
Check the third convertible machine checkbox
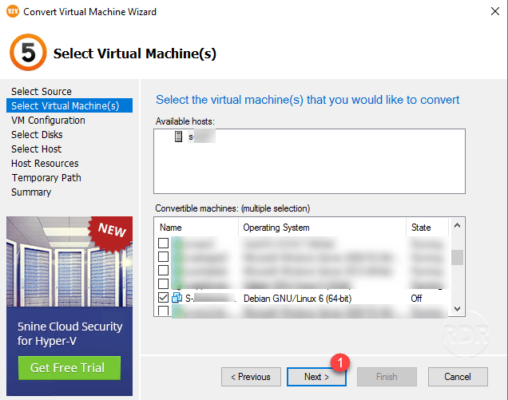tap(163, 270)
